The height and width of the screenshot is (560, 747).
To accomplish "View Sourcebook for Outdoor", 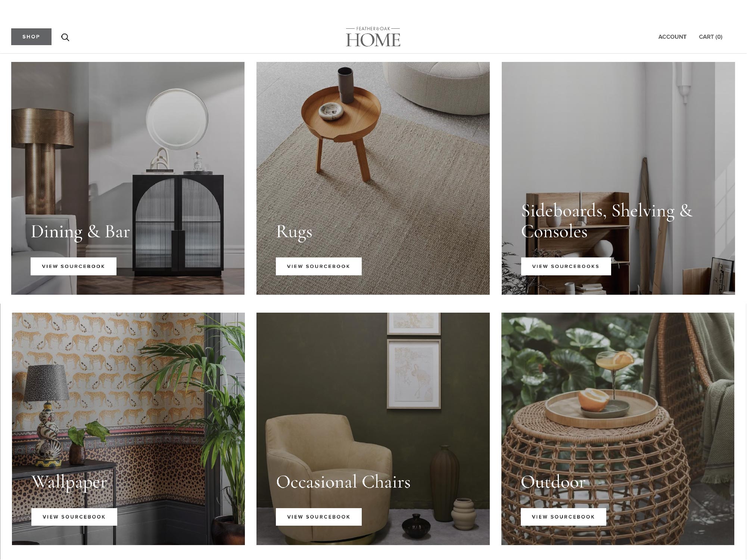I will tap(563, 517).
